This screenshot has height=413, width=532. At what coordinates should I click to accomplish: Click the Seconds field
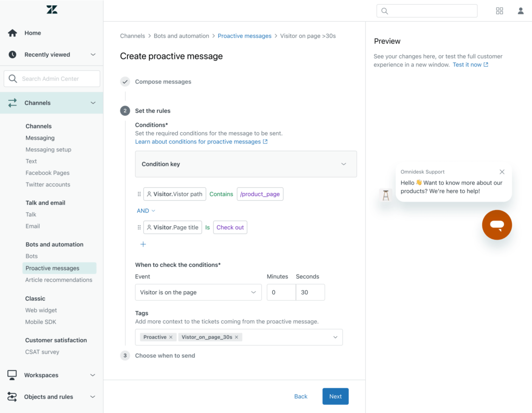[x=311, y=292]
